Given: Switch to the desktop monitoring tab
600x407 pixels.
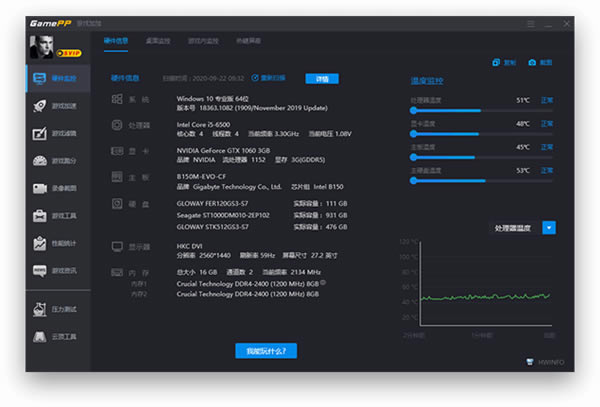Looking at the screenshot, I should point(158,41).
